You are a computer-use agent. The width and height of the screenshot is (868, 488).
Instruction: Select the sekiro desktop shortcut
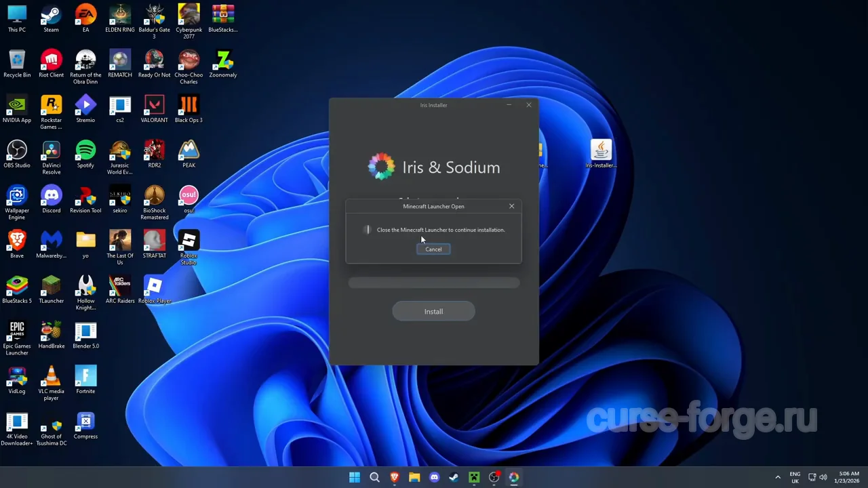pyautogui.click(x=120, y=200)
